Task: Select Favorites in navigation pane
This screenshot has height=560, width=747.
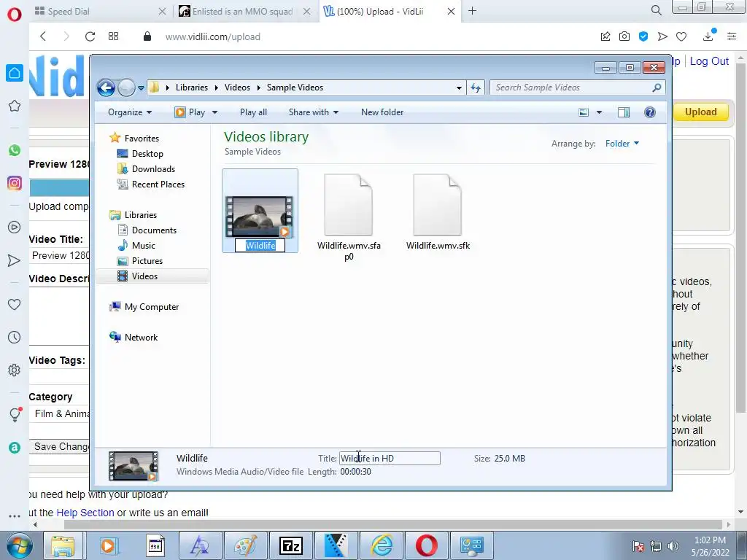Action: click(x=134, y=138)
